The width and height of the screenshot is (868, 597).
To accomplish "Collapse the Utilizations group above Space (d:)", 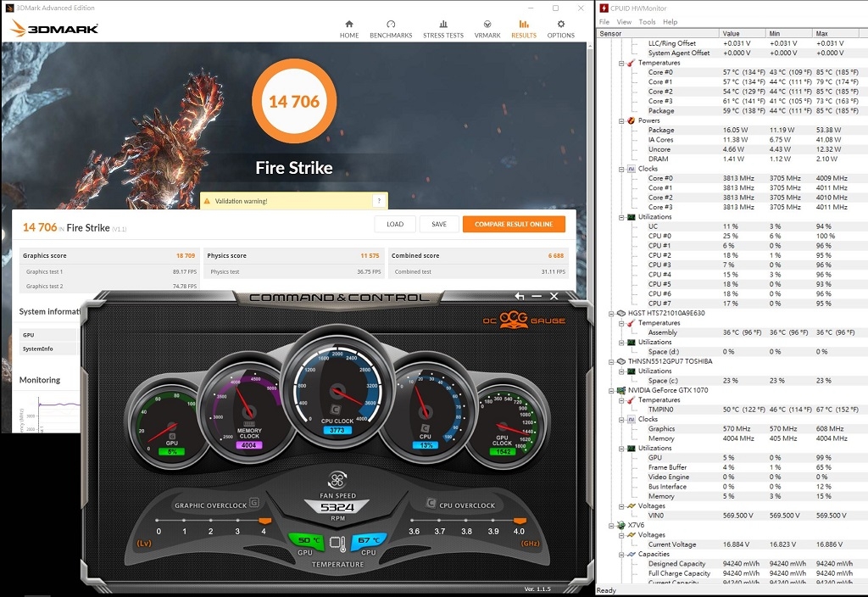I will [x=621, y=343].
